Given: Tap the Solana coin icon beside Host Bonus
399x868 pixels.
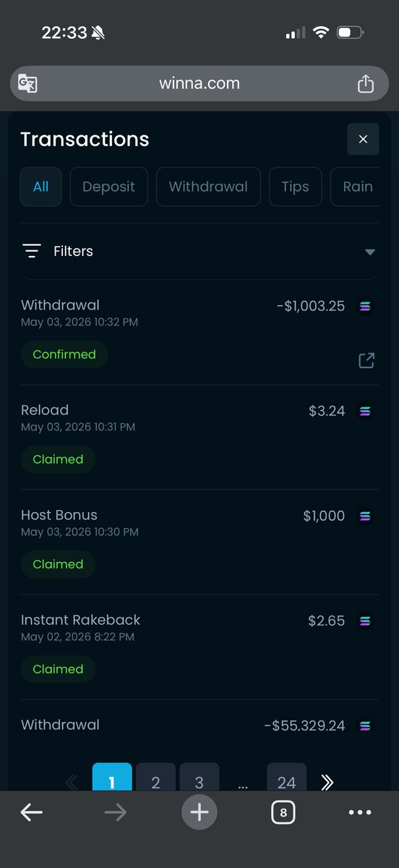Looking at the screenshot, I should [365, 516].
